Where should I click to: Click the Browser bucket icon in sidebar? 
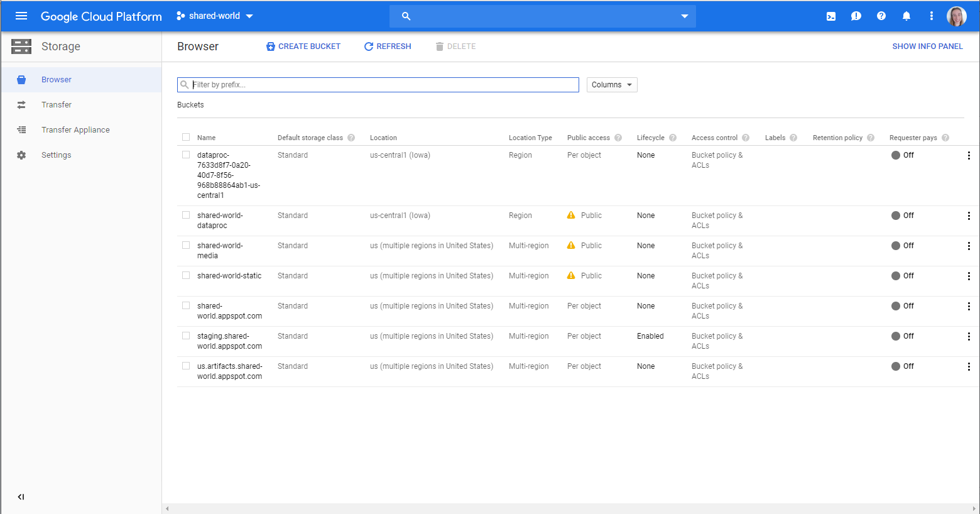pyautogui.click(x=21, y=80)
